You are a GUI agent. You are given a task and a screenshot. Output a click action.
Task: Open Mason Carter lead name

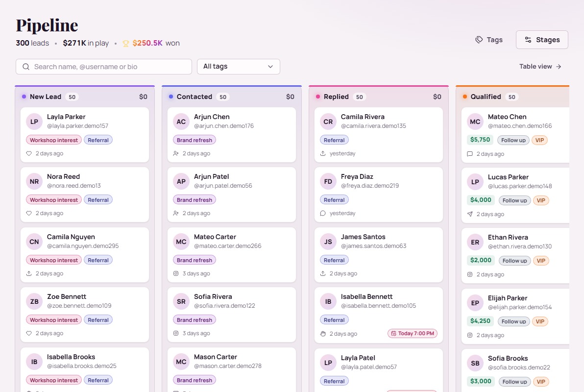(x=216, y=357)
